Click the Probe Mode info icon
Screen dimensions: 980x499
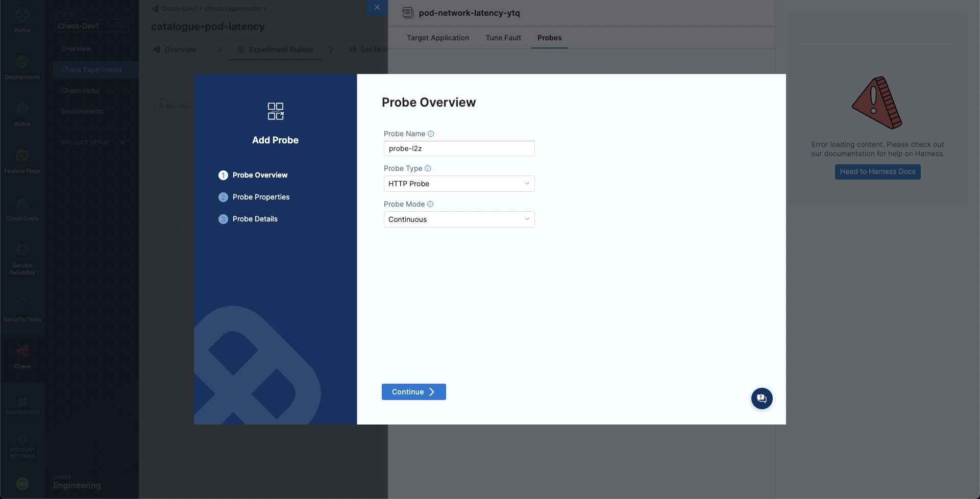click(430, 204)
